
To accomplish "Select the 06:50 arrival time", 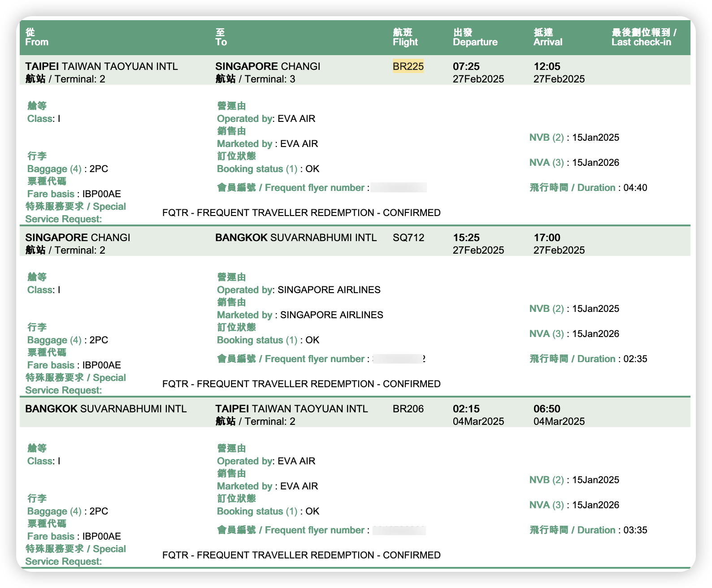I will (x=547, y=409).
